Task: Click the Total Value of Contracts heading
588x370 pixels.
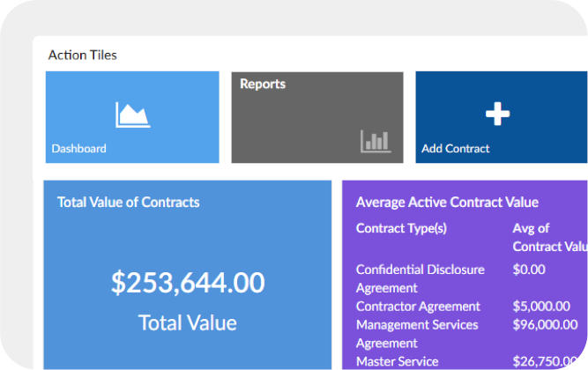Action: (x=129, y=203)
